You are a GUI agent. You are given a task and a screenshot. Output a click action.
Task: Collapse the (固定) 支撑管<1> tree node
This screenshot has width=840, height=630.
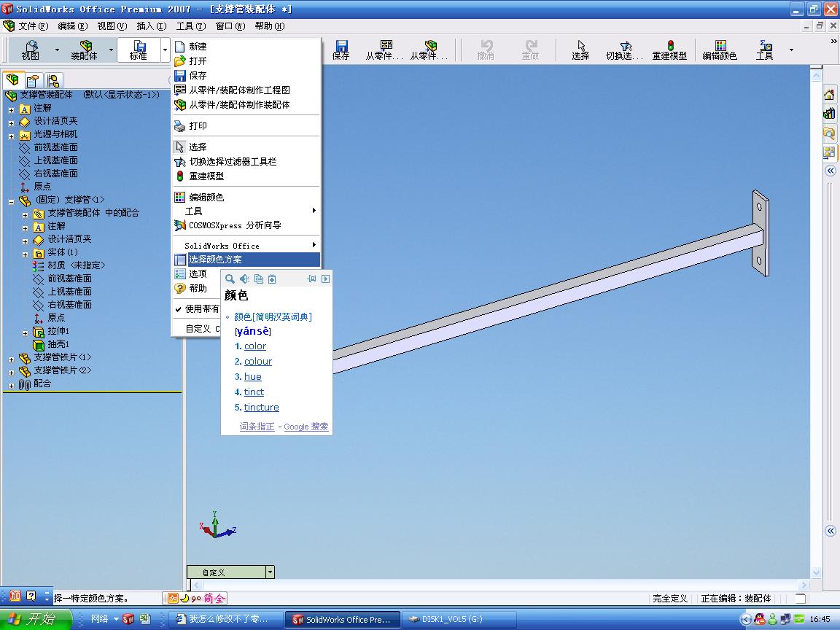(x=11, y=202)
